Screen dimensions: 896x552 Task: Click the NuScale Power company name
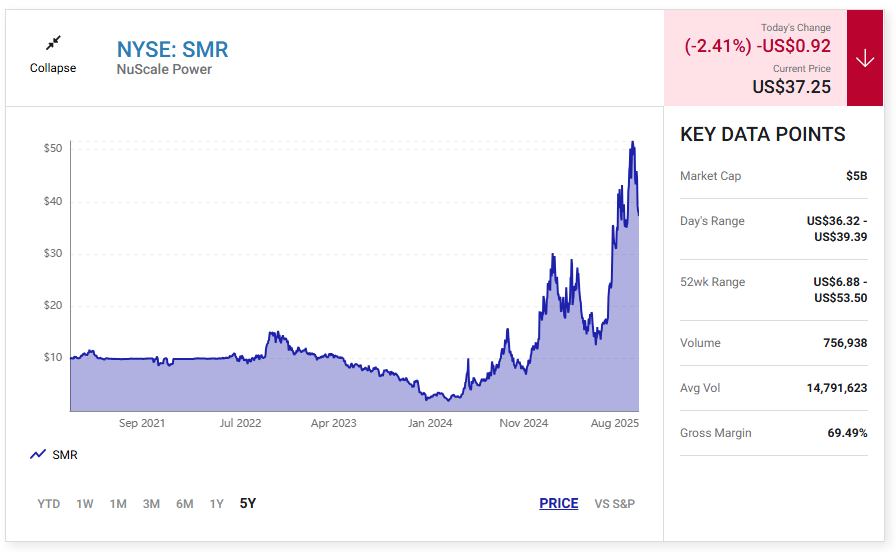click(164, 69)
